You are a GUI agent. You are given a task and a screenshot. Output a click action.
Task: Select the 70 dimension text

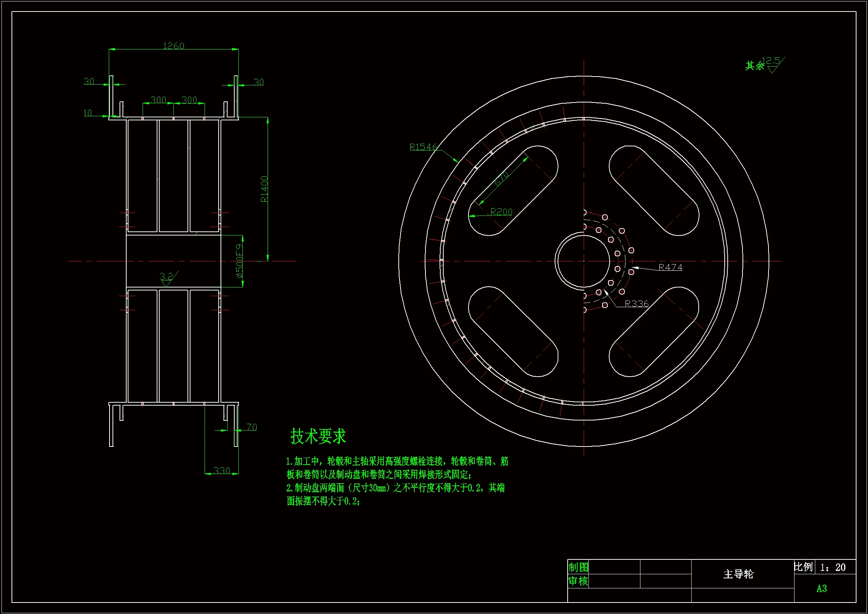coord(252,427)
